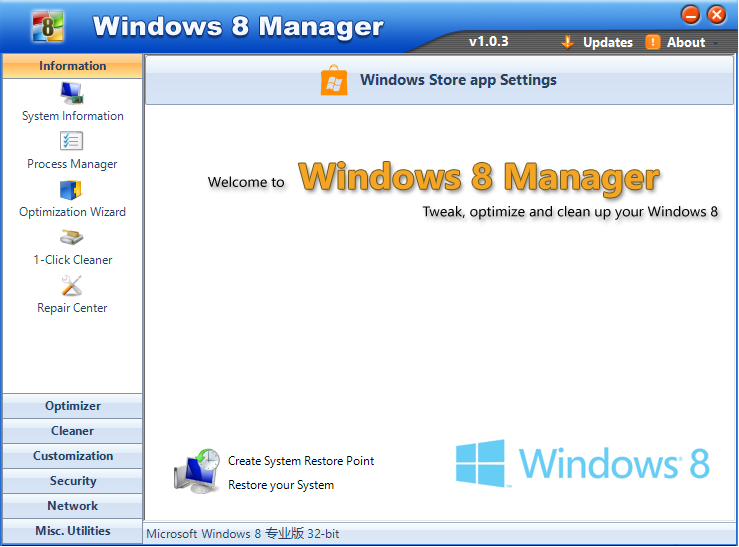Click Restore your System link
Screen dimensions: 739x547
click(x=281, y=485)
